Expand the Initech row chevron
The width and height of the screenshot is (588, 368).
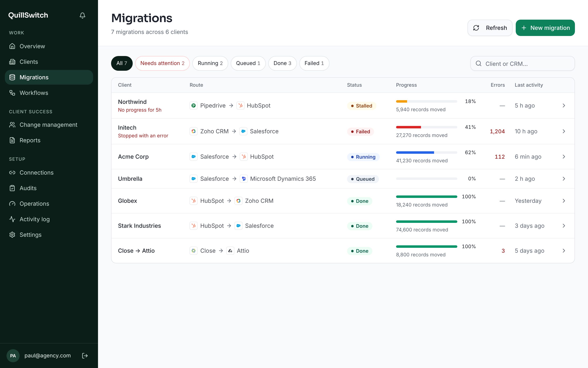pos(564,131)
